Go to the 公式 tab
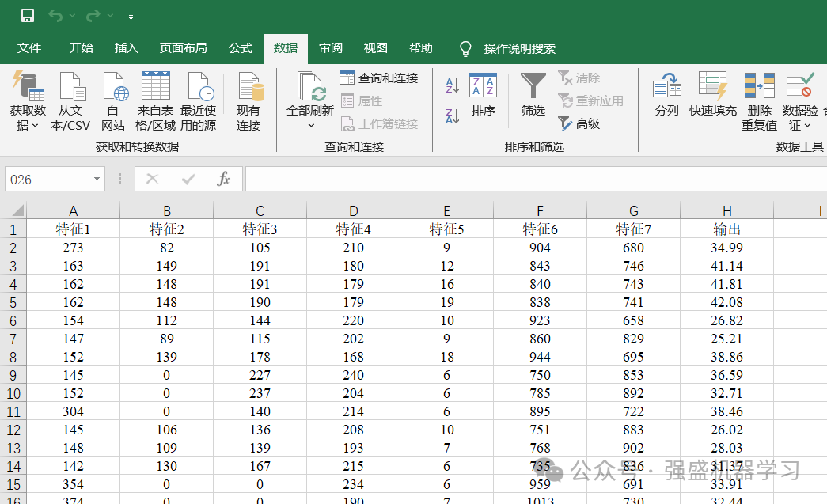The width and height of the screenshot is (827, 504). tap(241, 48)
